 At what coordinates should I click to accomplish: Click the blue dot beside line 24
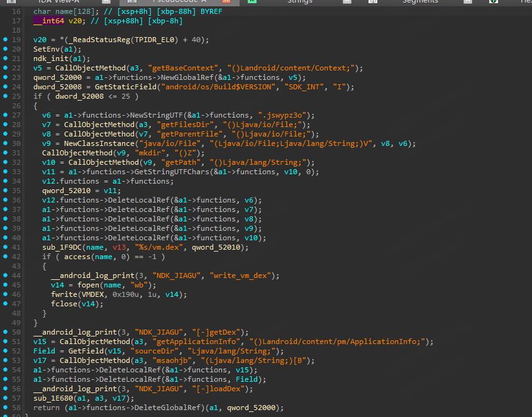[5, 87]
